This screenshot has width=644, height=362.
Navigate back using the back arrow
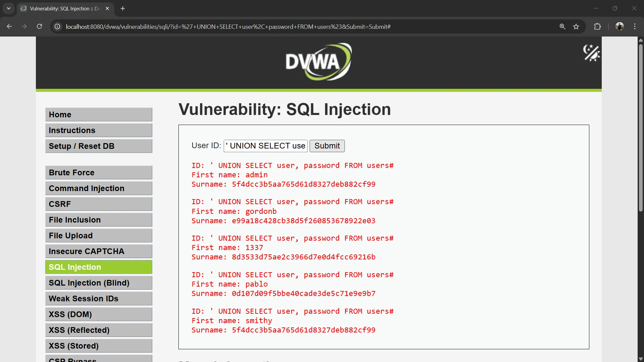coord(9,26)
